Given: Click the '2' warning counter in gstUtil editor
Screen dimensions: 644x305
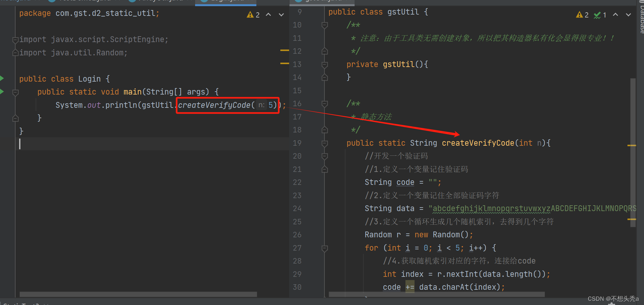Looking at the screenshot, I should 587,15.
